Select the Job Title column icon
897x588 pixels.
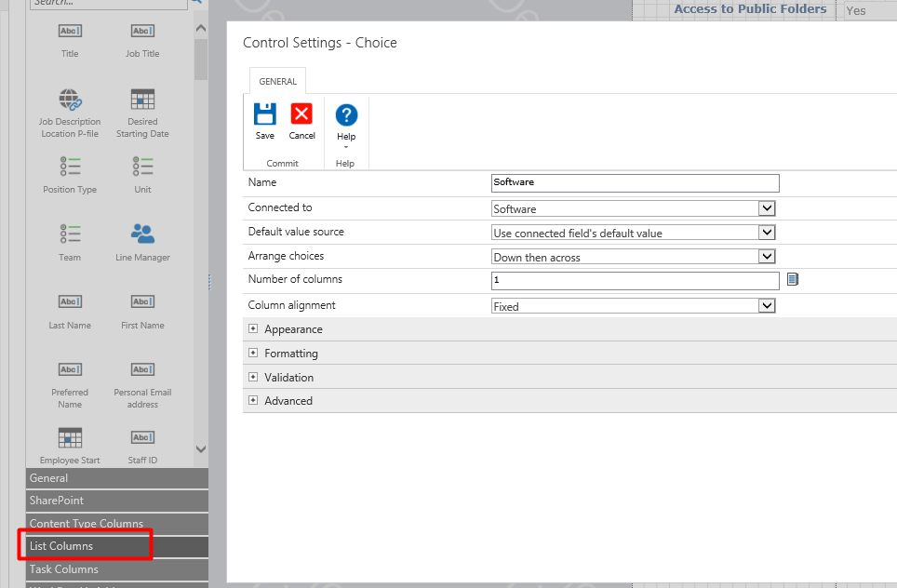point(142,31)
